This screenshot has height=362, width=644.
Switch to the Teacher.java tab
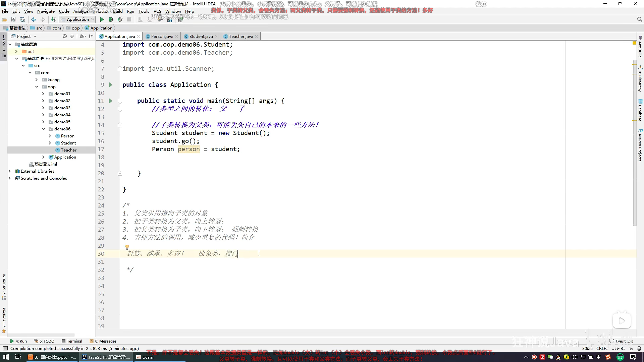point(240,36)
